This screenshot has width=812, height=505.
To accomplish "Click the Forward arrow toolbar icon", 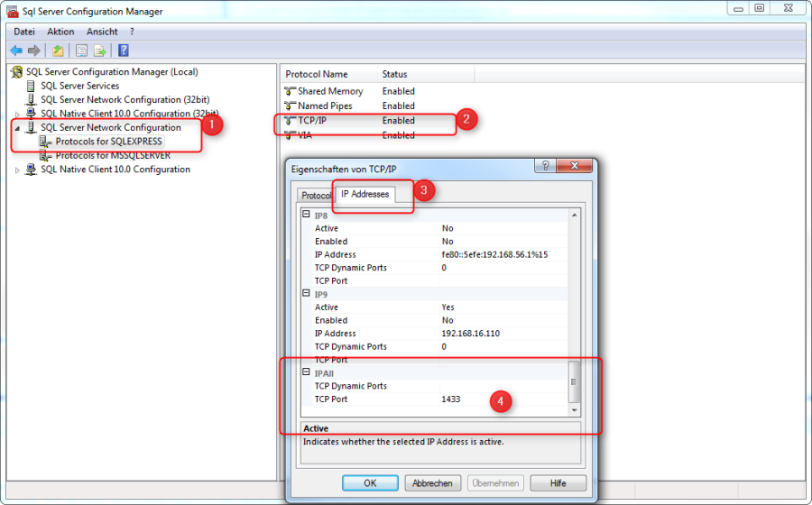I will pos(34,50).
